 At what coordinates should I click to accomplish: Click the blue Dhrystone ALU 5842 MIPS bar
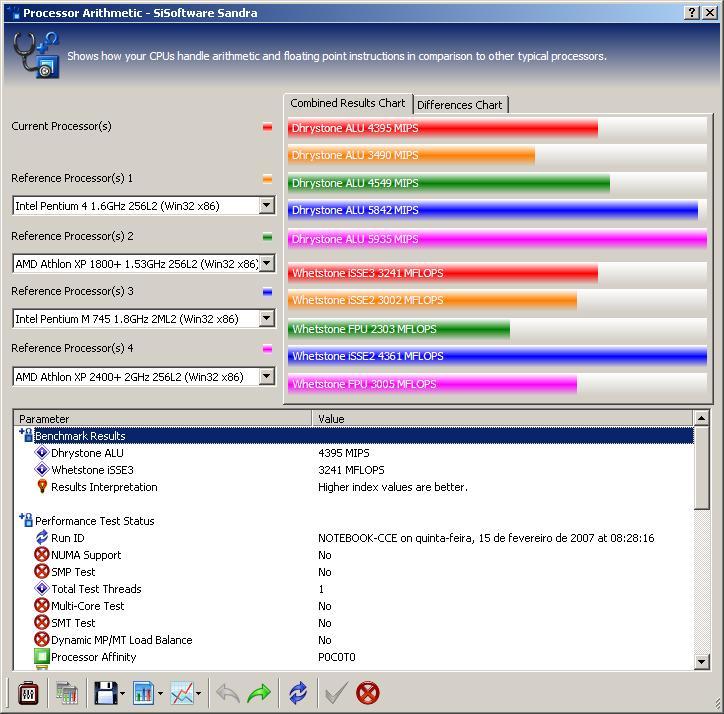pos(493,210)
